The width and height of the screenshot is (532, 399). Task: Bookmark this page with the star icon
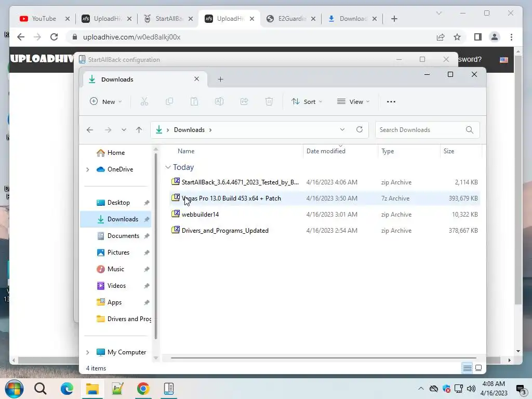pos(457,37)
